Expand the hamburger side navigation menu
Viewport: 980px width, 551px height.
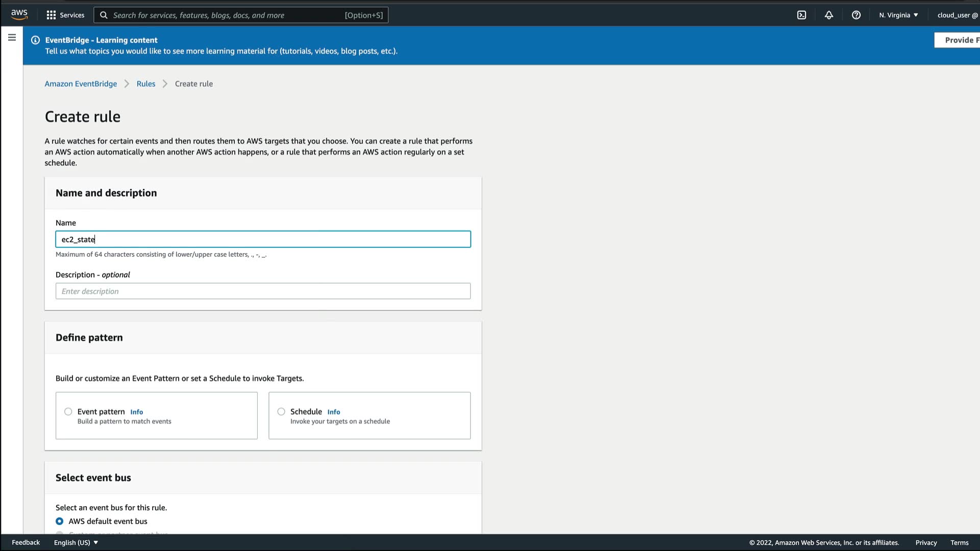click(x=12, y=37)
